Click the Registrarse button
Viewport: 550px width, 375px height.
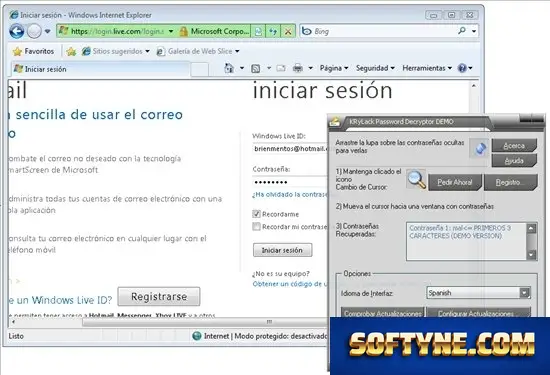[159, 296]
